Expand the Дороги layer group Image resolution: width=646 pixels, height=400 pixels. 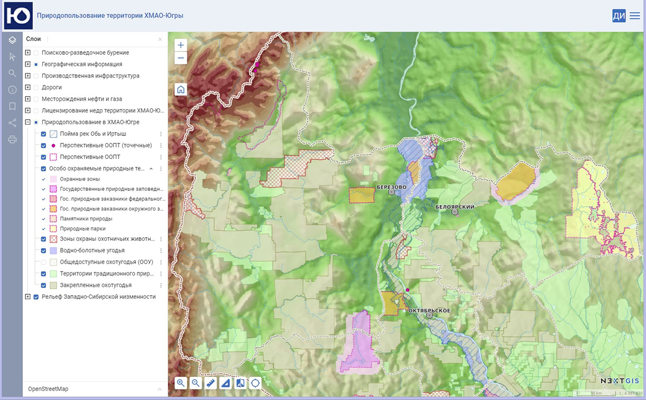[x=28, y=87]
